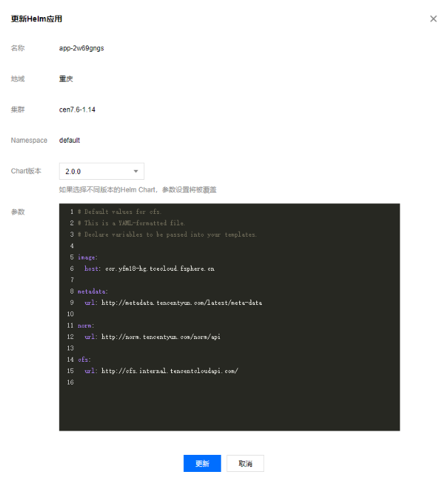Click the metadata url value on line 9
This screenshot has width=448, height=484.
(182, 303)
